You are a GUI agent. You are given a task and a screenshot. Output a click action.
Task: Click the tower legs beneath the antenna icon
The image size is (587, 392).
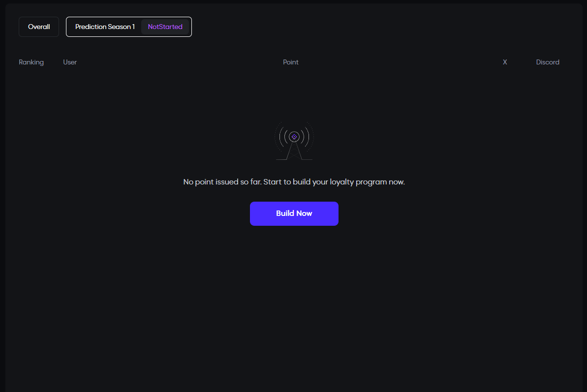coord(294,151)
